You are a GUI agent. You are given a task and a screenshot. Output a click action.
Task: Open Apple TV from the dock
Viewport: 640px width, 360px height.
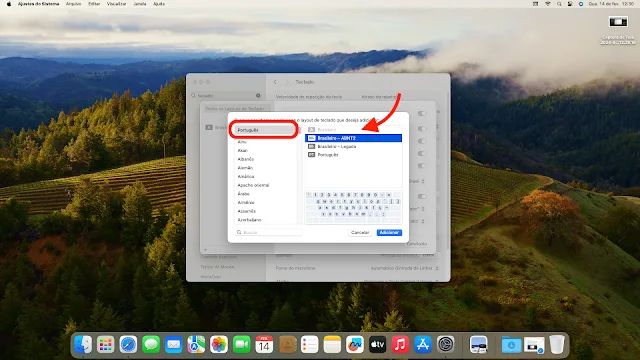pyautogui.click(x=378, y=344)
